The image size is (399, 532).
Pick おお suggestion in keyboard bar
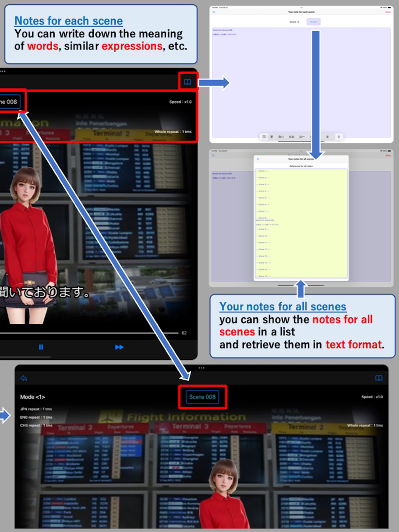coord(291,137)
